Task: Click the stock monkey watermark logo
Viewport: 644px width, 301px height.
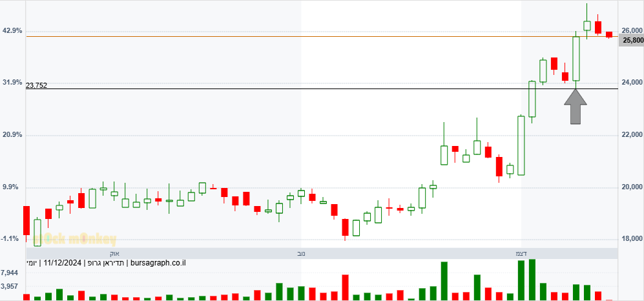Action: pos(75,238)
